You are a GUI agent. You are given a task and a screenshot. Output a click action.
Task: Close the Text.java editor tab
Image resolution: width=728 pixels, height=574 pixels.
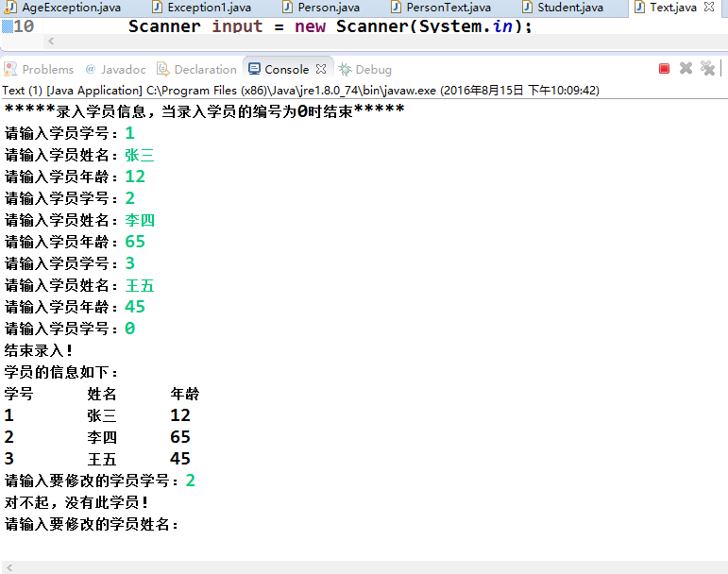coord(709,7)
